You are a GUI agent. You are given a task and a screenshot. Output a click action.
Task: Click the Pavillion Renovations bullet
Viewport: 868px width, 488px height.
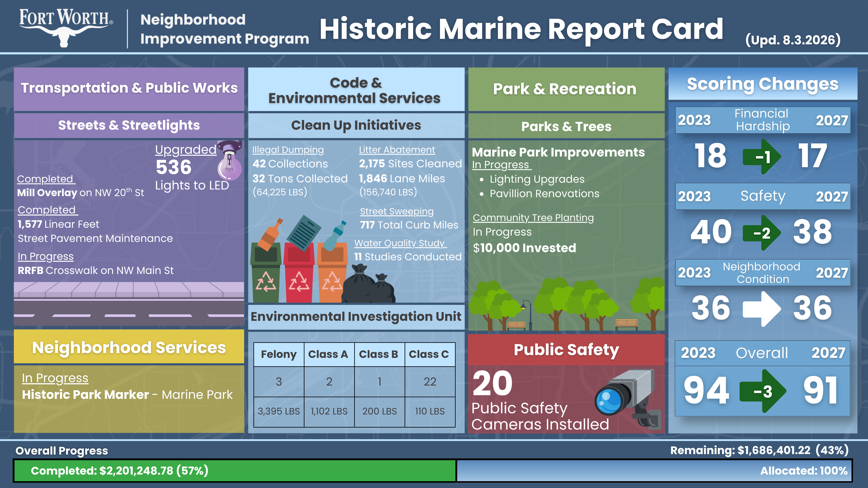point(544,194)
